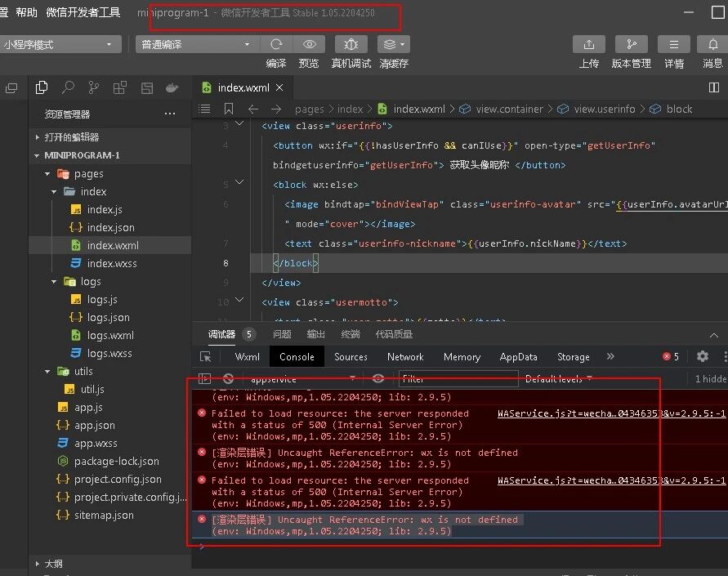Open the extensions blocks icon in sidebar
The height and width of the screenshot is (576, 728).
click(120, 87)
